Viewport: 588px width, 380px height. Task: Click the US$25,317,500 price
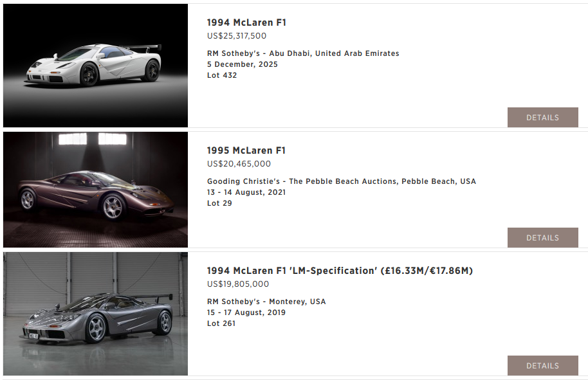click(x=237, y=36)
